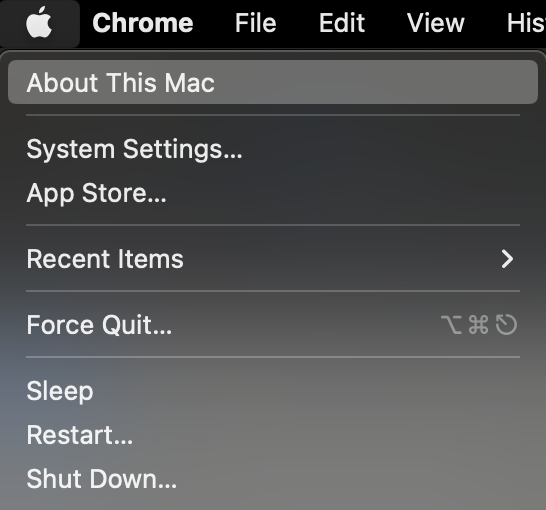Click the Apple logo in menu bar
The width and height of the screenshot is (546, 510).
pyautogui.click(x=39, y=22)
